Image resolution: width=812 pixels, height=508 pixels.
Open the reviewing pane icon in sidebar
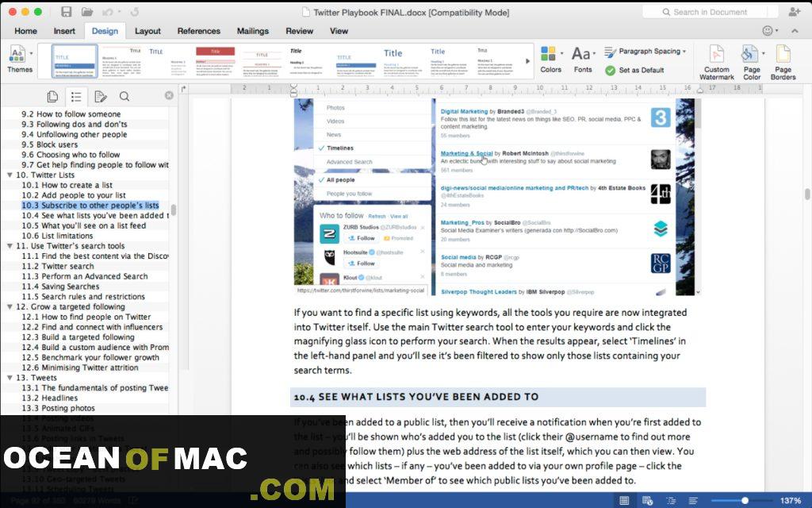click(101, 96)
